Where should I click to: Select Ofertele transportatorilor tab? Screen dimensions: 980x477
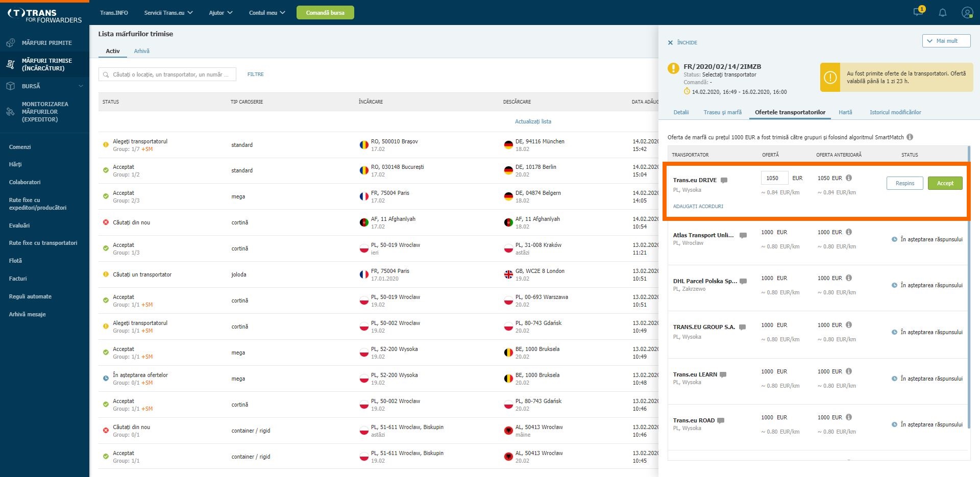[790, 112]
